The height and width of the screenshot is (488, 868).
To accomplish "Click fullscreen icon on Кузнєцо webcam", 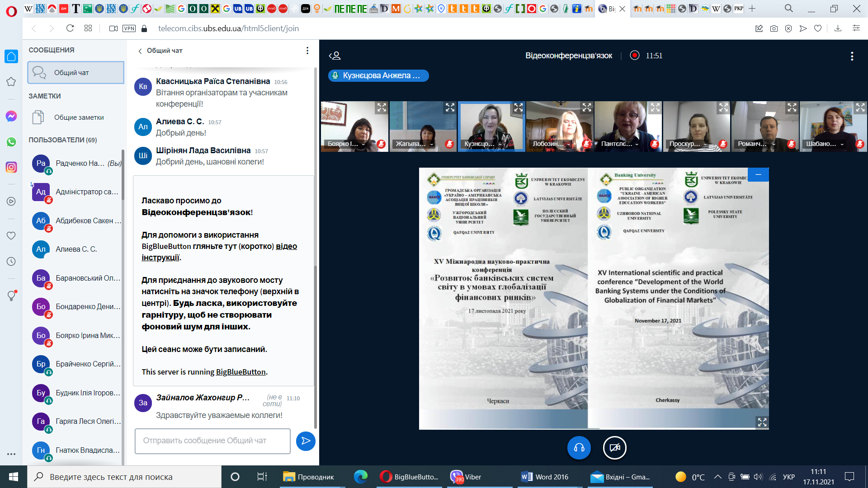I will pyautogui.click(x=518, y=108).
